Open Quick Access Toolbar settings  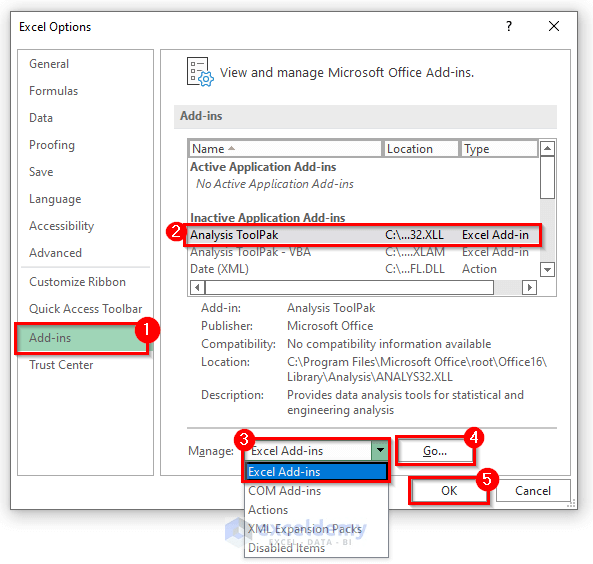tap(85, 309)
